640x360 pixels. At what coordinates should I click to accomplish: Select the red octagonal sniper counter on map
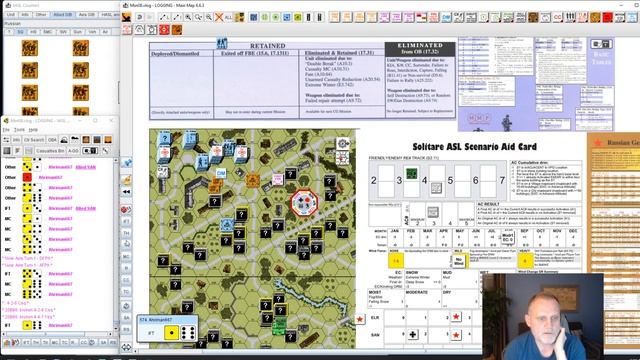click(x=304, y=202)
